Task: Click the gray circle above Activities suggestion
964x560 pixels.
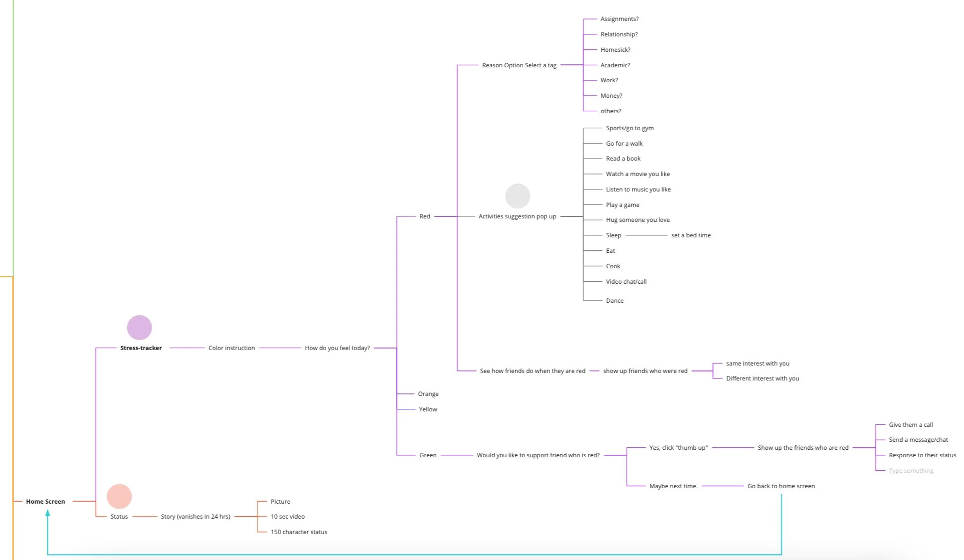Action: coord(518,196)
